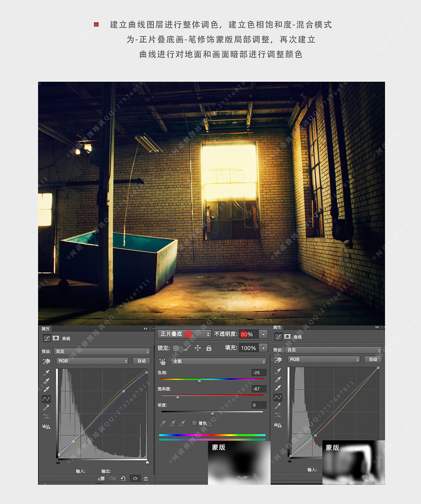Click the hue/saturation 蒙版 mask thumbnail
Image resolution: width=421 pixels, height=504 pixels.
tap(239, 463)
